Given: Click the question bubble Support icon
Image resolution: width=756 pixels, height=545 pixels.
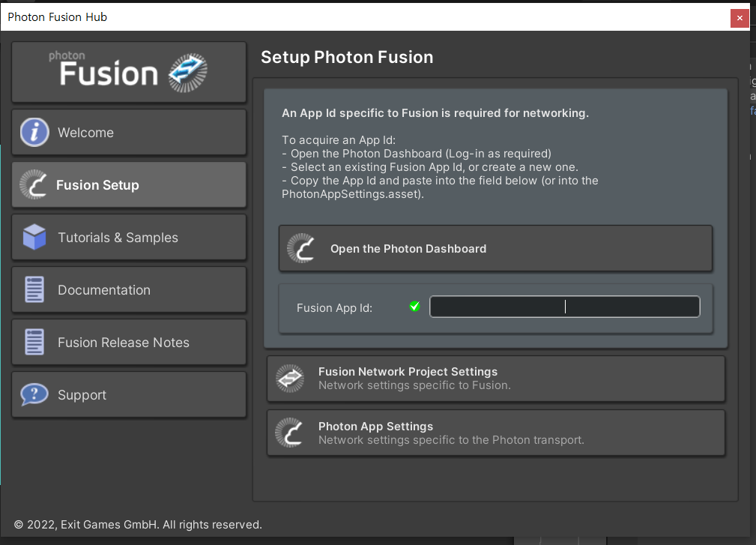Looking at the screenshot, I should pos(34,394).
